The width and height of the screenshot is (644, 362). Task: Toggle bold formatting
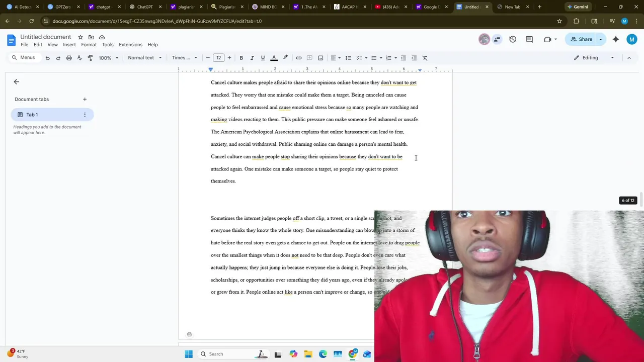[242, 58]
